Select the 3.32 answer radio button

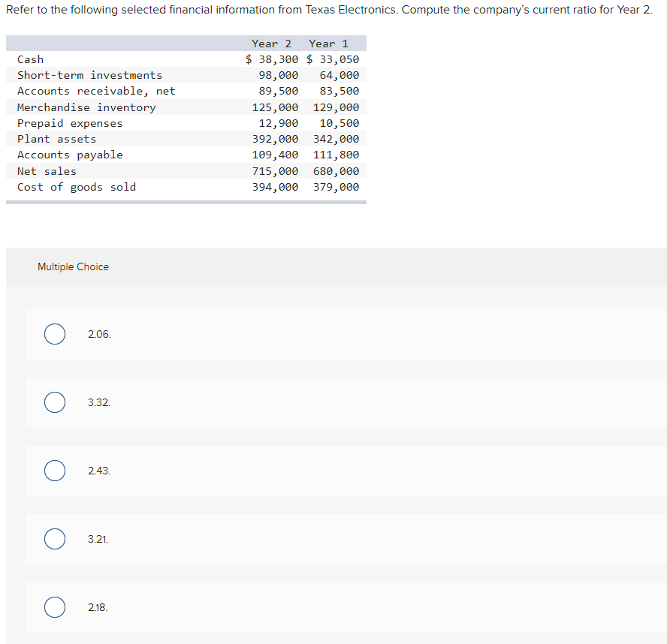tap(55, 402)
